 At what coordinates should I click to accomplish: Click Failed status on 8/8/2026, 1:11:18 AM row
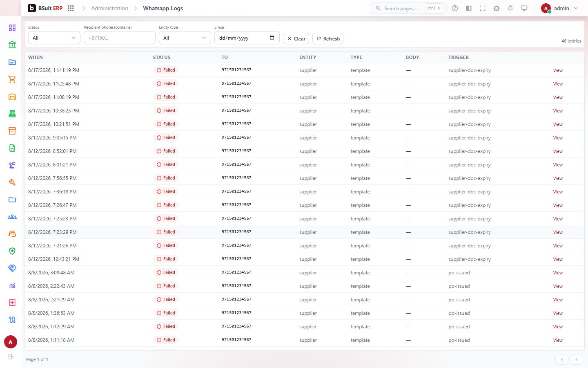pyautogui.click(x=166, y=340)
